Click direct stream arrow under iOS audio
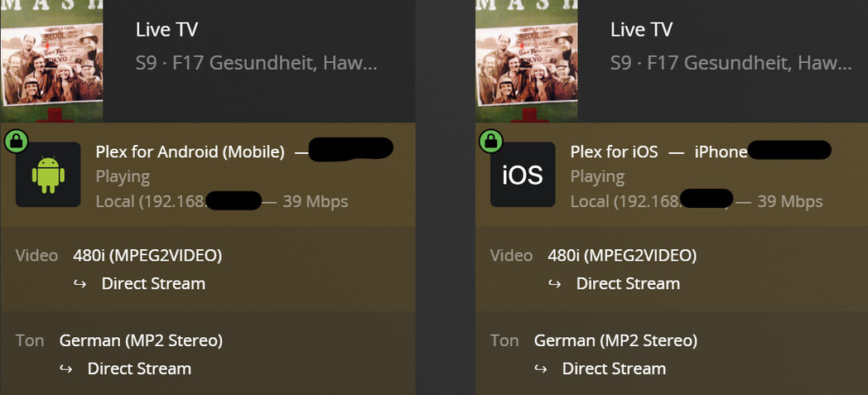 click(541, 369)
